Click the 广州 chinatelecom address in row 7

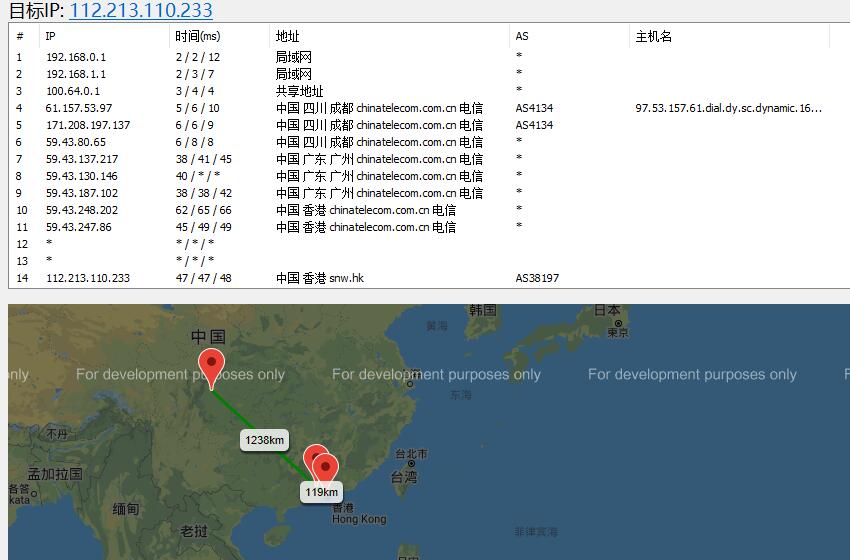[x=379, y=159]
